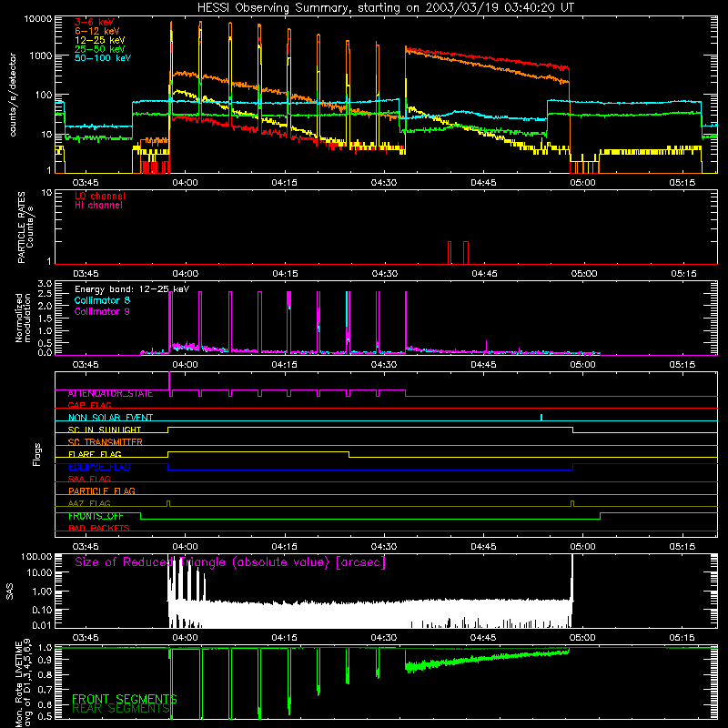
Task: Select the 'Collimator 9' legend label
Action: tap(102, 311)
